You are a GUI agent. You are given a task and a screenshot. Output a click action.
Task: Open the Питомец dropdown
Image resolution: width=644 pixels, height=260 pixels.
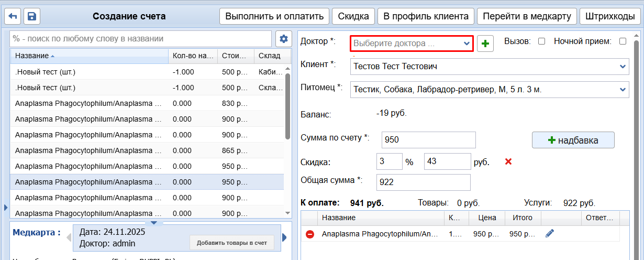pyautogui.click(x=623, y=90)
